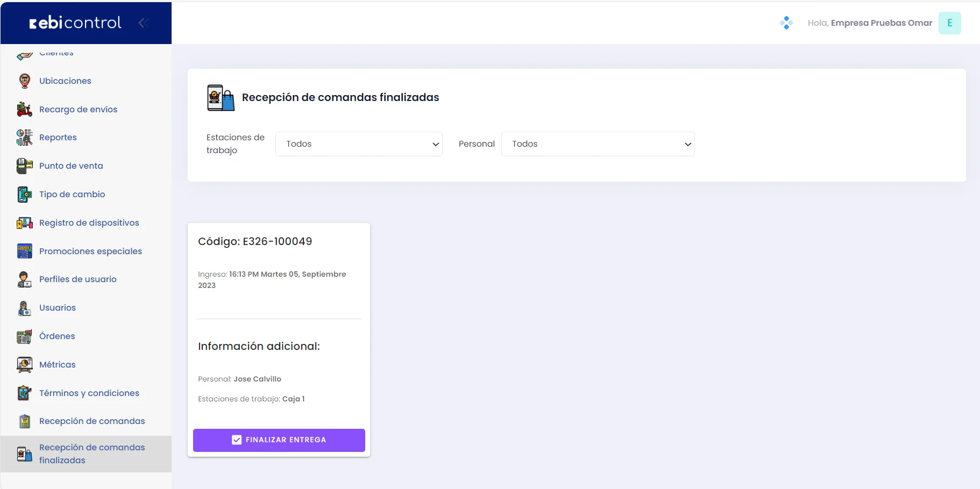Viewport: 980px width, 489px height.
Task: Collapse sidebar with double chevron icon
Action: [x=143, y=23]
